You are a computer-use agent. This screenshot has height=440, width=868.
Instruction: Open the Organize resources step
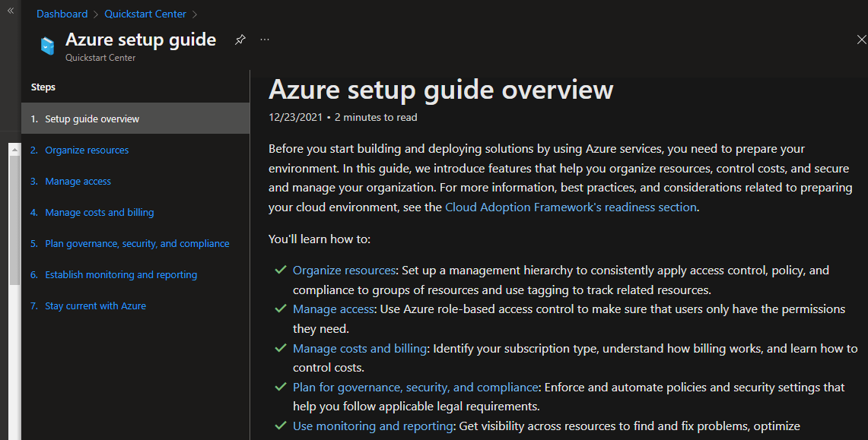pos(87,150)
